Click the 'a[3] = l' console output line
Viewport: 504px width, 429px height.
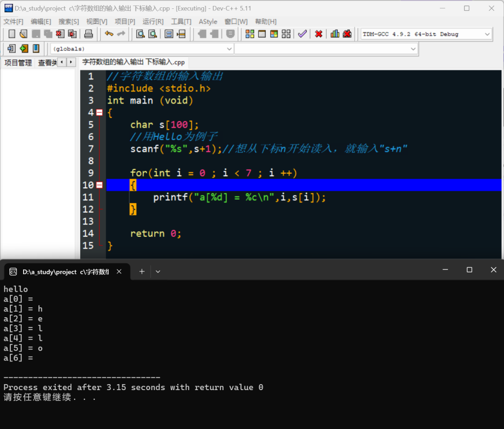coord(23,329)
